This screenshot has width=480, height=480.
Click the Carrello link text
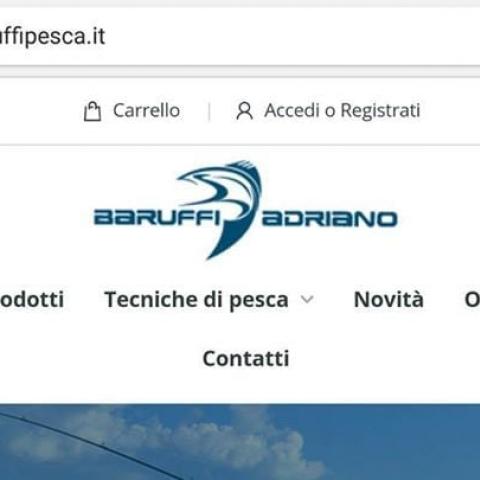click(146, 110)
